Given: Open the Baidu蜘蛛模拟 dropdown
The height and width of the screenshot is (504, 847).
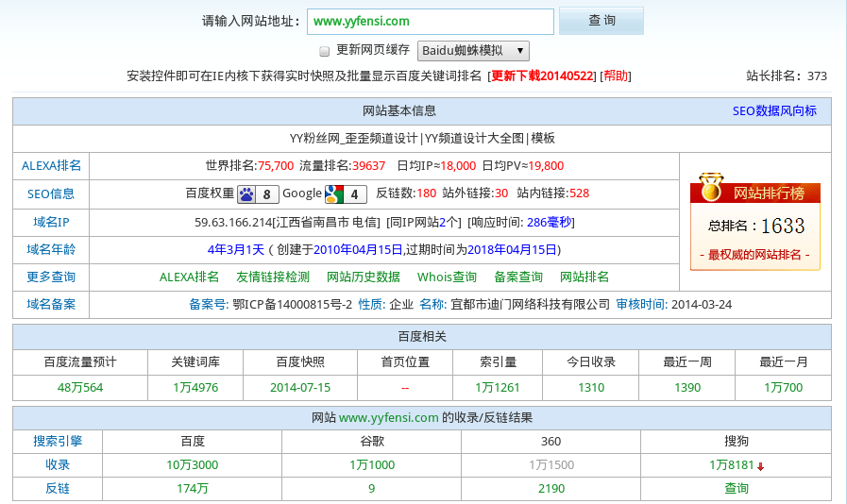Looking at the screenshot, I should 473,51.
